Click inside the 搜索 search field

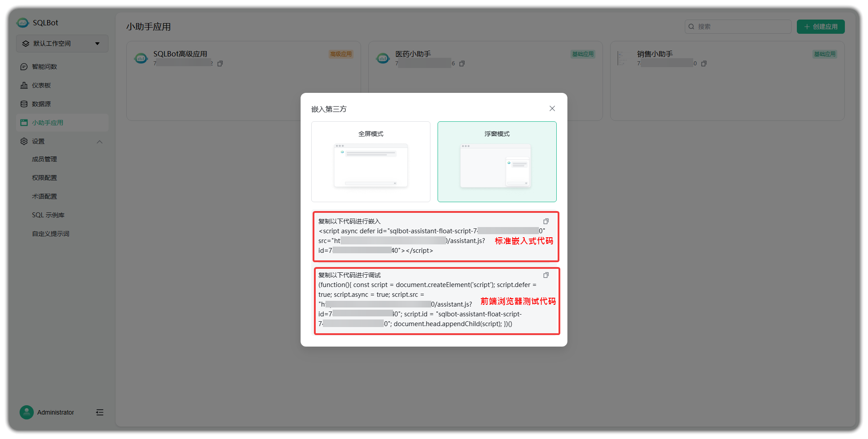pyautogui.click(x=738, y=26)
